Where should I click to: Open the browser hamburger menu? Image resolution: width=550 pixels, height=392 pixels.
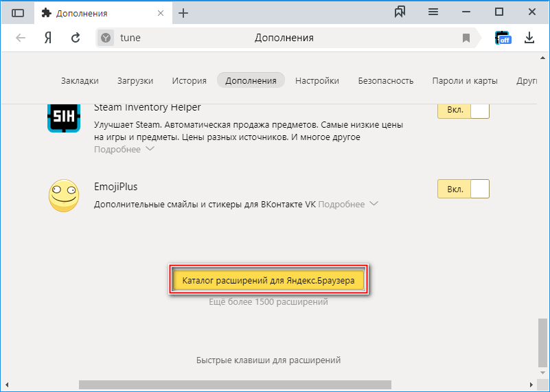click(x=433, y=12)
